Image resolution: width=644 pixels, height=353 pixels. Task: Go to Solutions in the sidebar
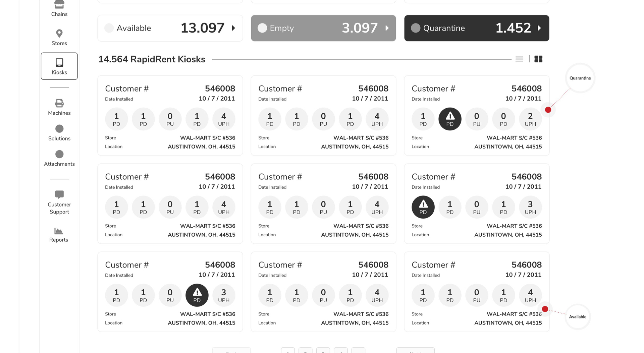[x=59, y=133]
